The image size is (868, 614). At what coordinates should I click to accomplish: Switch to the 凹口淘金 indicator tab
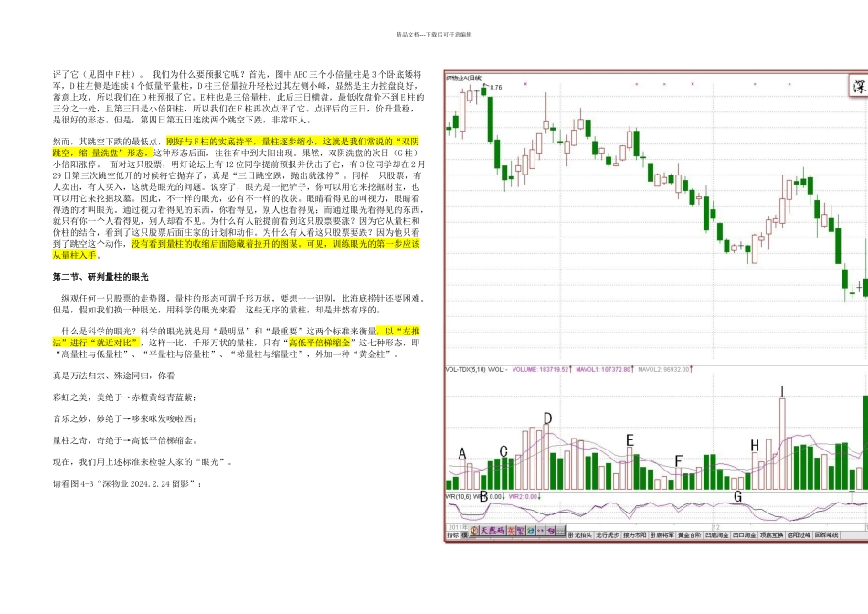click(x=744, y=535)
